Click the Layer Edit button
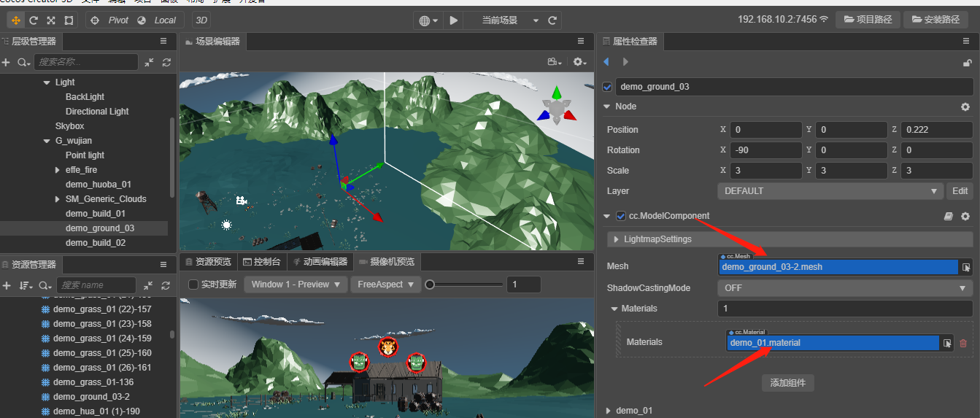 960,191
